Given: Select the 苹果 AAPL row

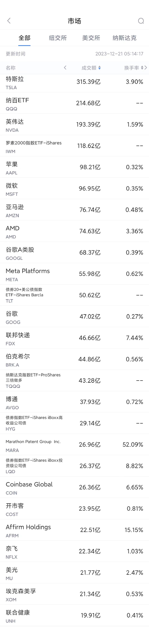Looking at the screenshot, I should (74, 167).
